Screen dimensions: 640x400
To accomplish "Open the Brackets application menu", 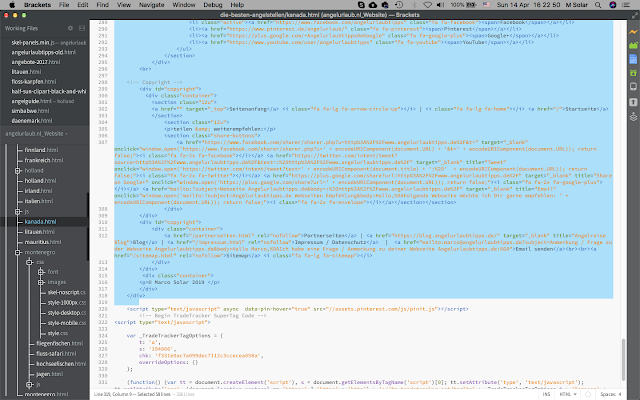I will (38, 5).
